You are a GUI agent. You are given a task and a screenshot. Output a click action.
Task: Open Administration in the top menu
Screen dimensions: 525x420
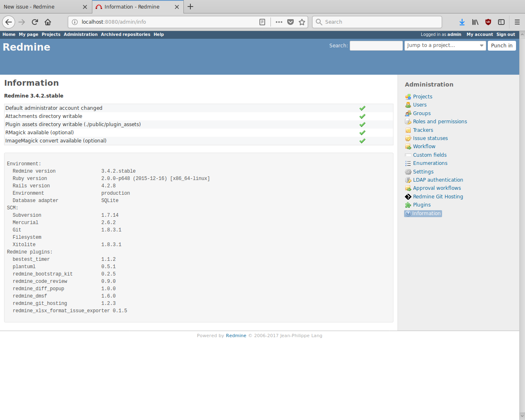(x=80, y=35)
